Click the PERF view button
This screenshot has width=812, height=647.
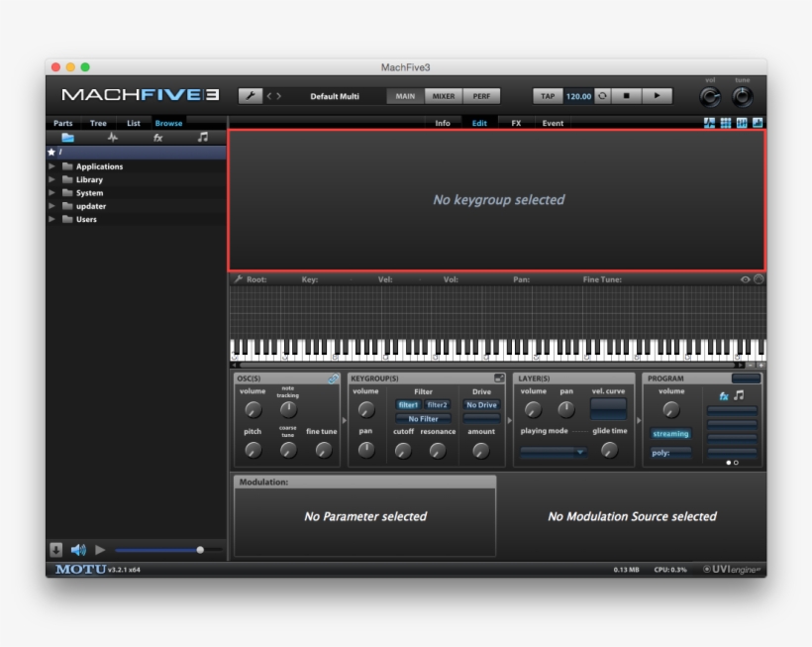tap(481, 96)
